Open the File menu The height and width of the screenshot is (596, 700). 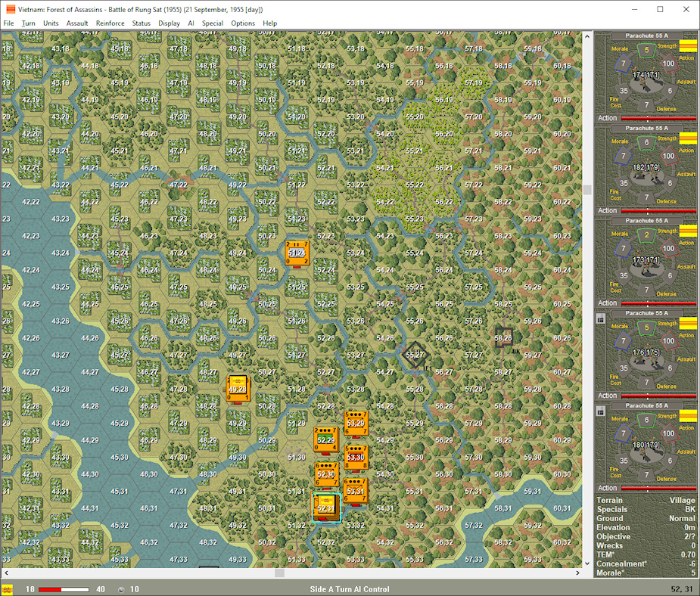8,23
